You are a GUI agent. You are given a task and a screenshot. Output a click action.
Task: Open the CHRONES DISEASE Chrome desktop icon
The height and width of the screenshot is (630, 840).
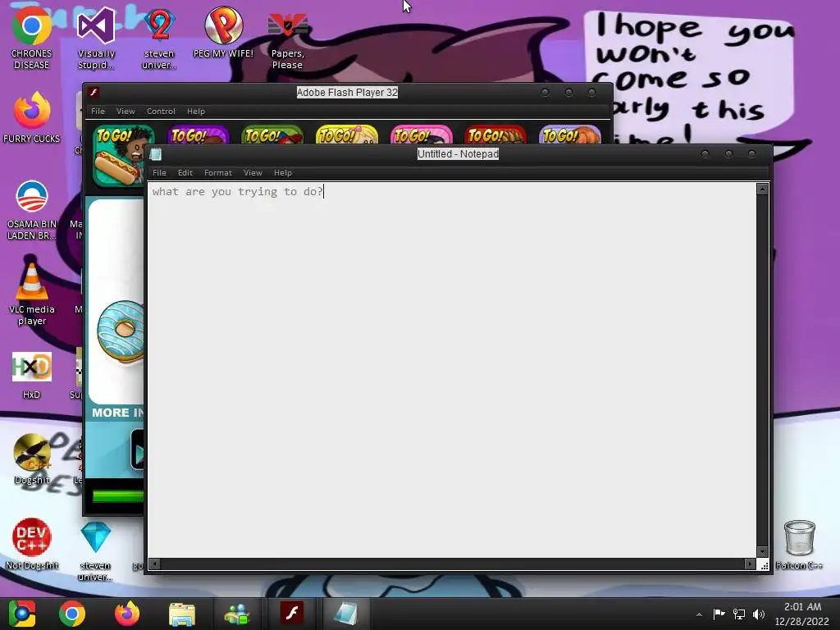tap(32, 38)
